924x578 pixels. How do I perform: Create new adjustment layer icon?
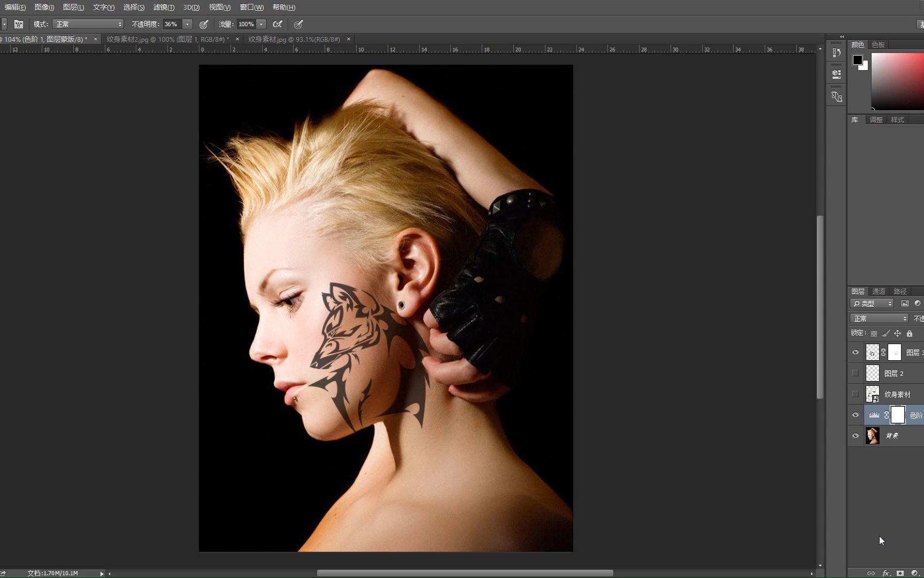(x=914, y=573)
